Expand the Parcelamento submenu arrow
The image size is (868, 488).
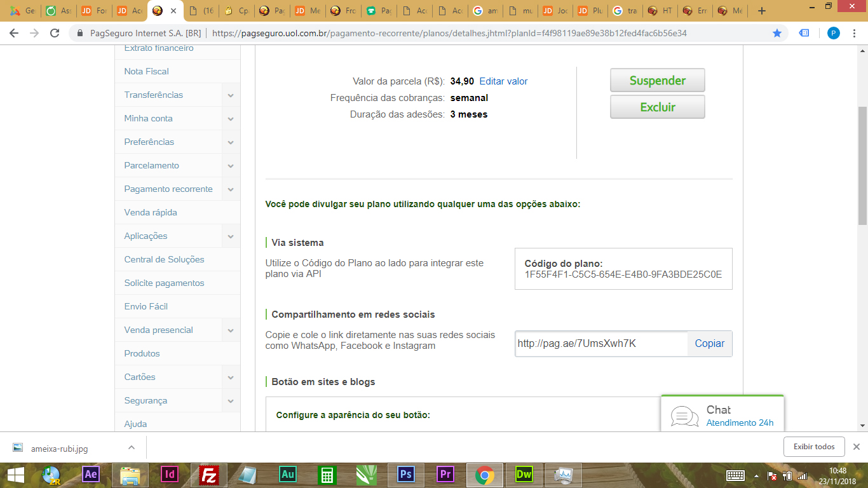click(x=231, y=166)
